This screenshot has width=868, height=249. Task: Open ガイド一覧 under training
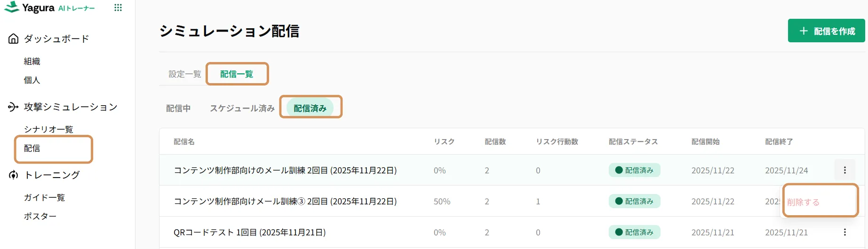tap(44, 197)
